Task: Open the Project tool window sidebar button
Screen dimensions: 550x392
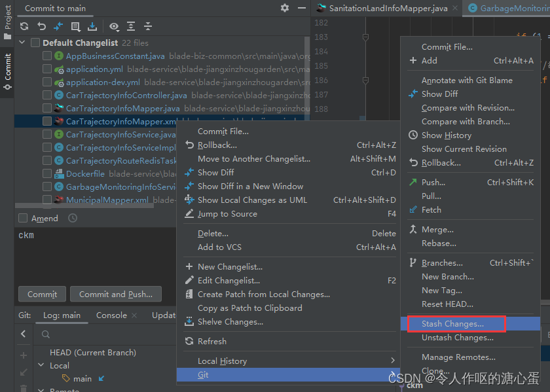Action: [x=7, y=22]
